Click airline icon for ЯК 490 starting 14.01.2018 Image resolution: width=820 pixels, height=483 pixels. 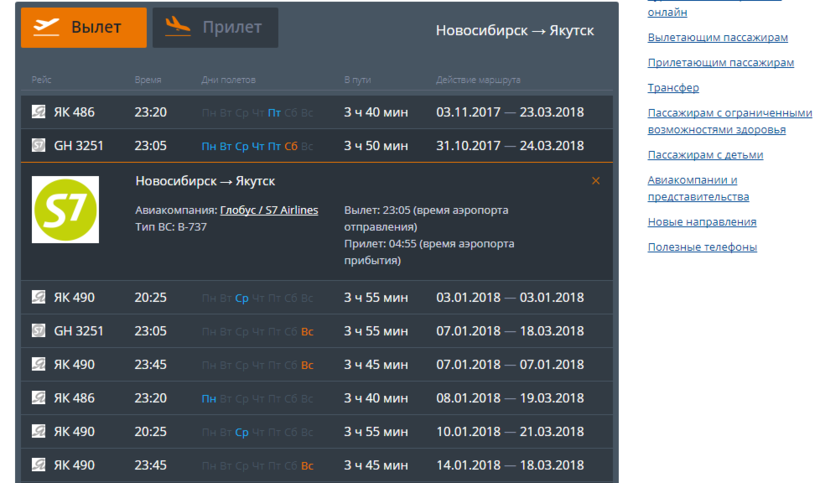[39, 465]
